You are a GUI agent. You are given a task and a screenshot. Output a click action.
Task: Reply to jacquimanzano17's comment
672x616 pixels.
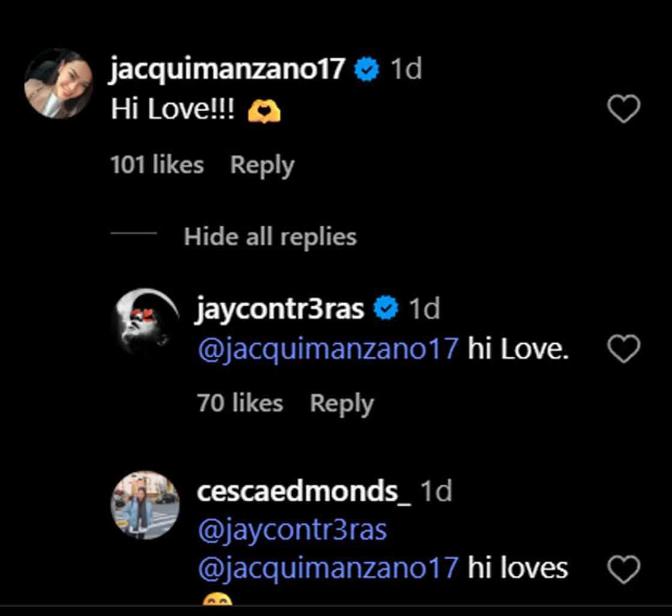click(262, 165)
